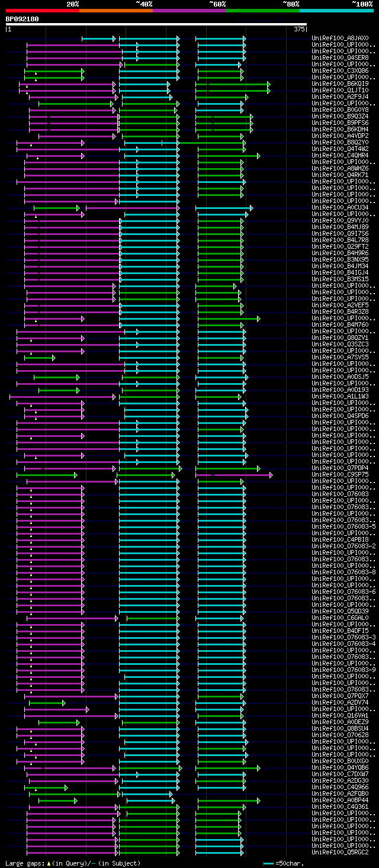379x868 pixels.
Task: Select hit label UniRef100_Q4YQB6
Action: [x=341, y=768]
